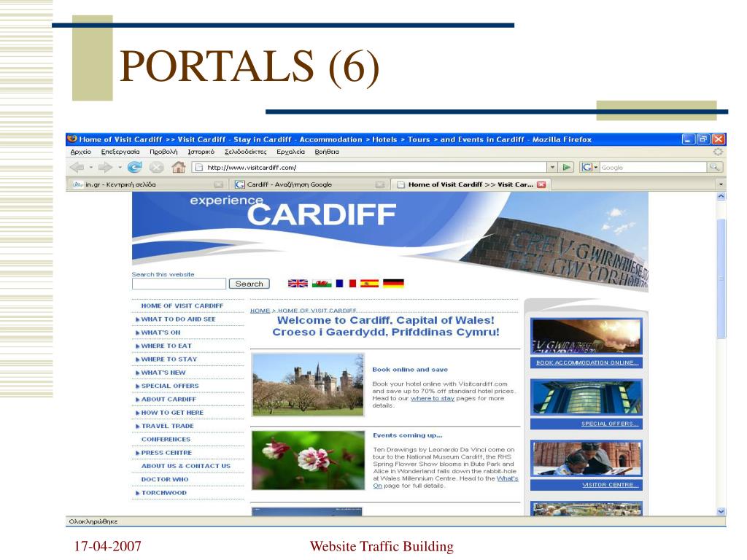747x560 pixels.
Task: Open the where to stay link
Action: tap(433, 398)
